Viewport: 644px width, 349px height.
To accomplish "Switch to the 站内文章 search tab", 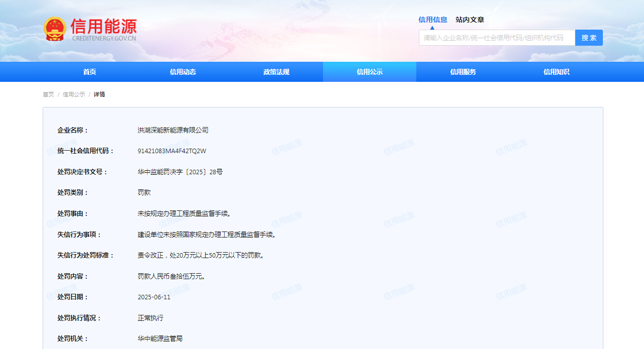I will (470, 20).
